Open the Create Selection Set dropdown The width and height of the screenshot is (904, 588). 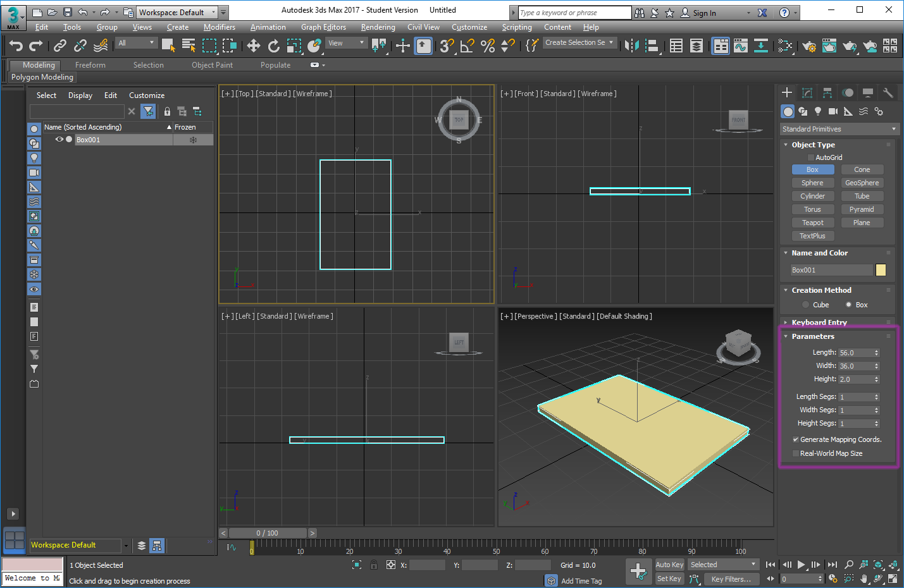(579, 42)
